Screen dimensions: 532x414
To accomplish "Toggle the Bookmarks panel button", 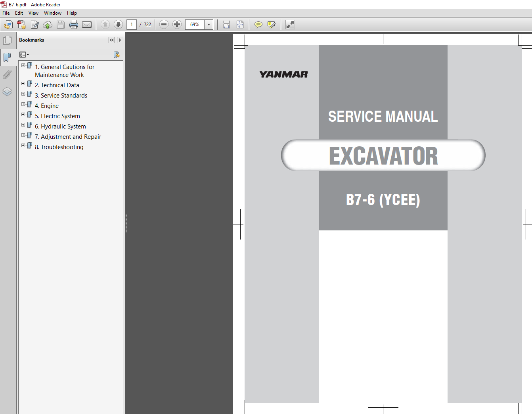I will (7, 57).
